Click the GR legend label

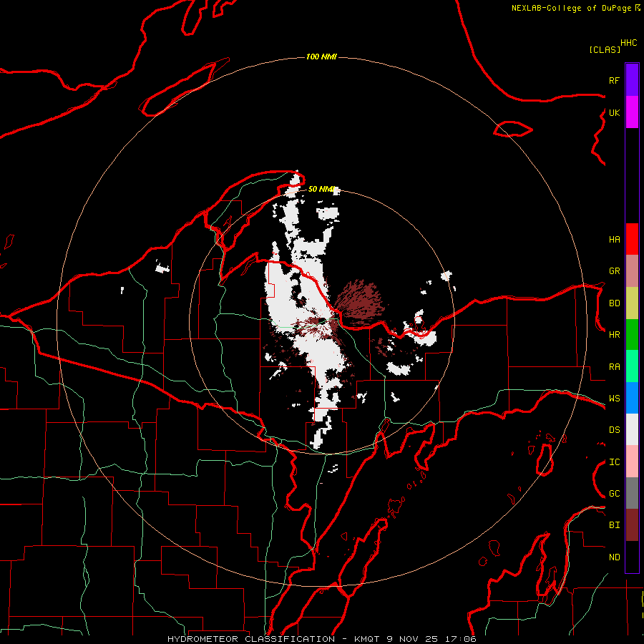[614, 271]
